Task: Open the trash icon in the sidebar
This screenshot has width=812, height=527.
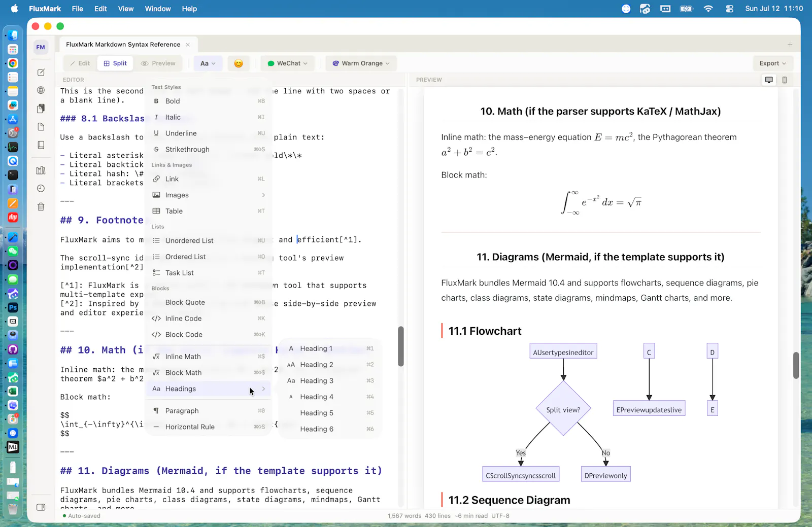Action: coord(41,207)
